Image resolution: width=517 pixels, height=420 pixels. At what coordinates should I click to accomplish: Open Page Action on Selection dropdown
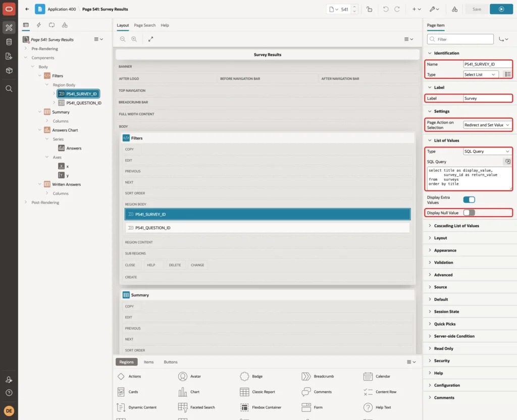pos(487,125)
